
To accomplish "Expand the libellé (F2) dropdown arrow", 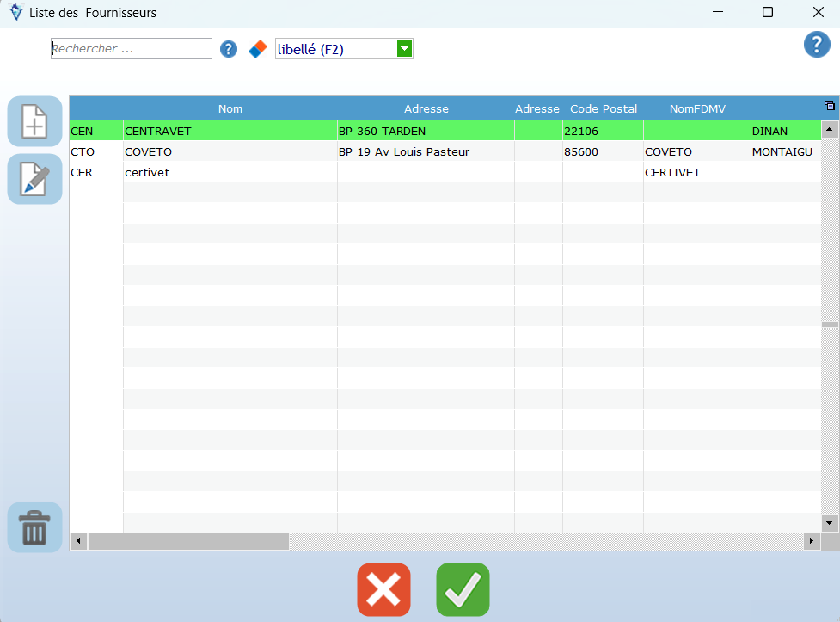I will point(404,49).
